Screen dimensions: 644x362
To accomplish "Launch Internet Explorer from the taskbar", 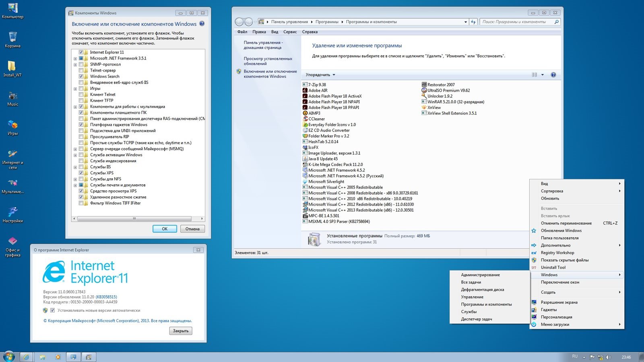I will [26, 357].
